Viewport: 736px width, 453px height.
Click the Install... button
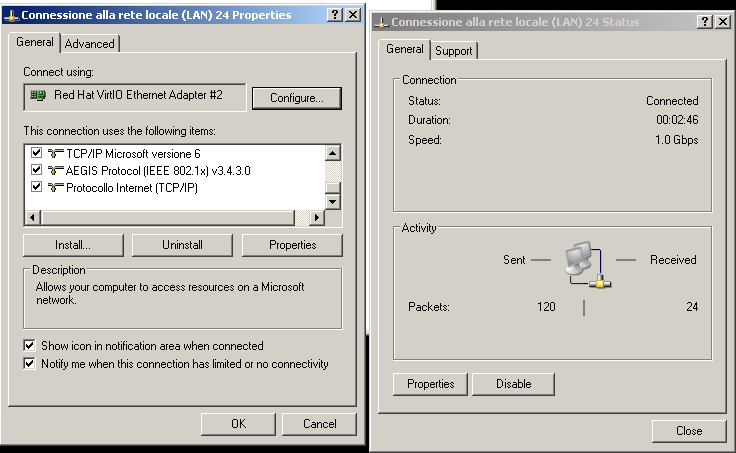pos(73,245)
